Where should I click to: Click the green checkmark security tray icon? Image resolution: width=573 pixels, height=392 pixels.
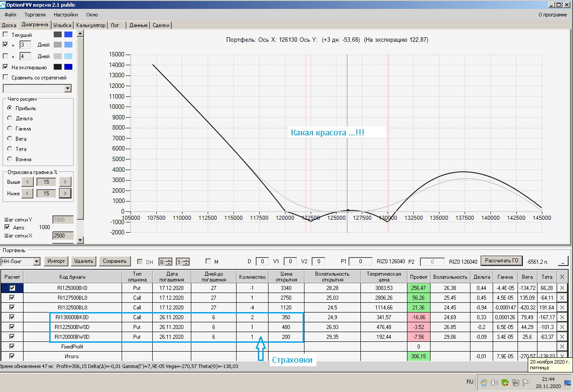(505, 382)
